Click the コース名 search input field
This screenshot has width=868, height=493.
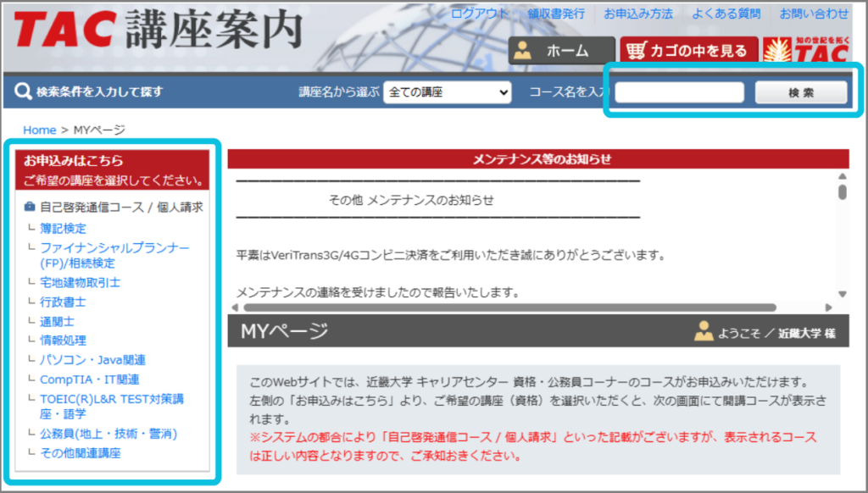[679, 92]
